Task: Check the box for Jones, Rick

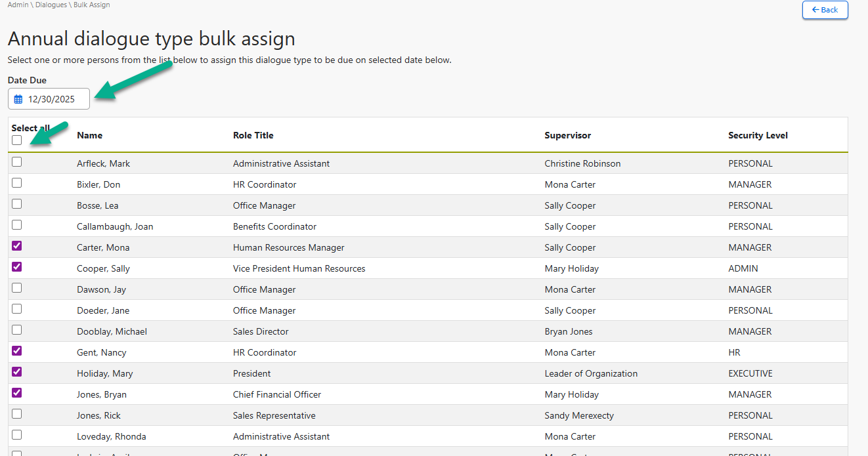Action: [x=17, y=414]
